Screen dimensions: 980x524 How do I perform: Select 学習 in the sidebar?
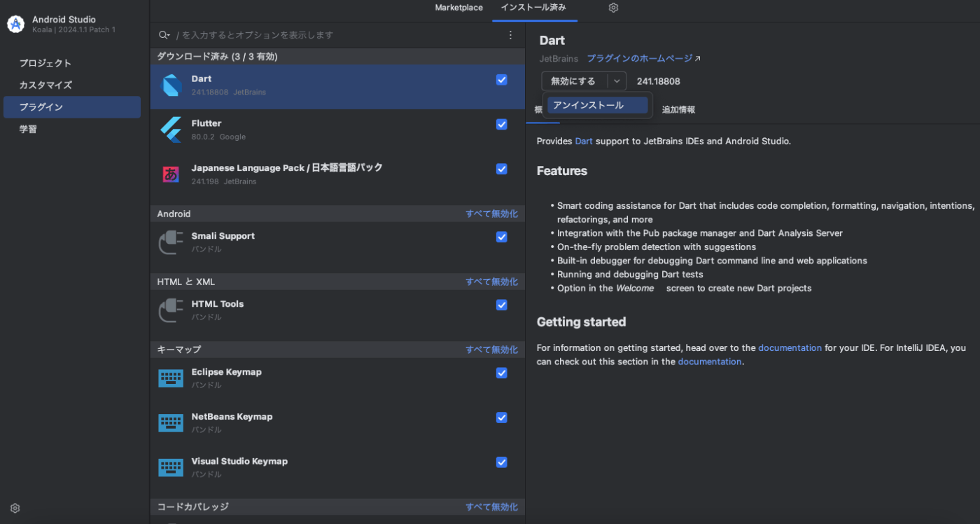72,129
